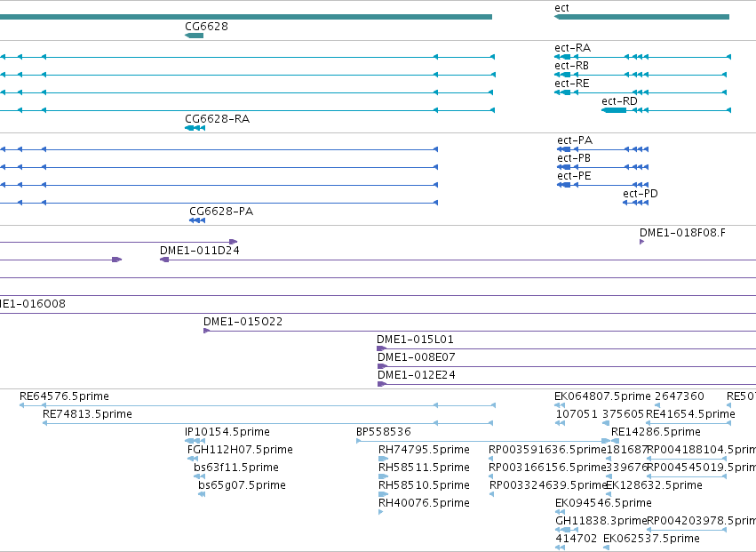This screenshot has width=756, height=552.
Task: Open the ect-RA transcript label
Action: tap(572, 48)
